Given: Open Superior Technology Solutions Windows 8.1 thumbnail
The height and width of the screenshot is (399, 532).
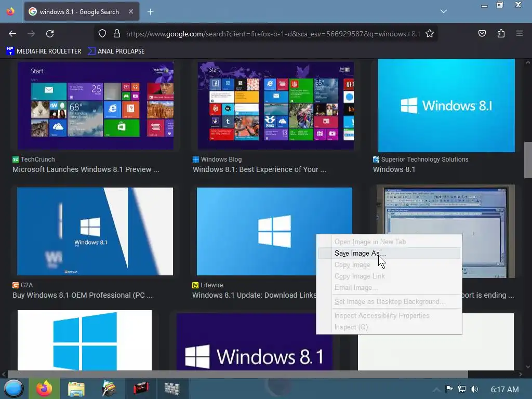Looking at the screenshot, I should tap(446, 105).
